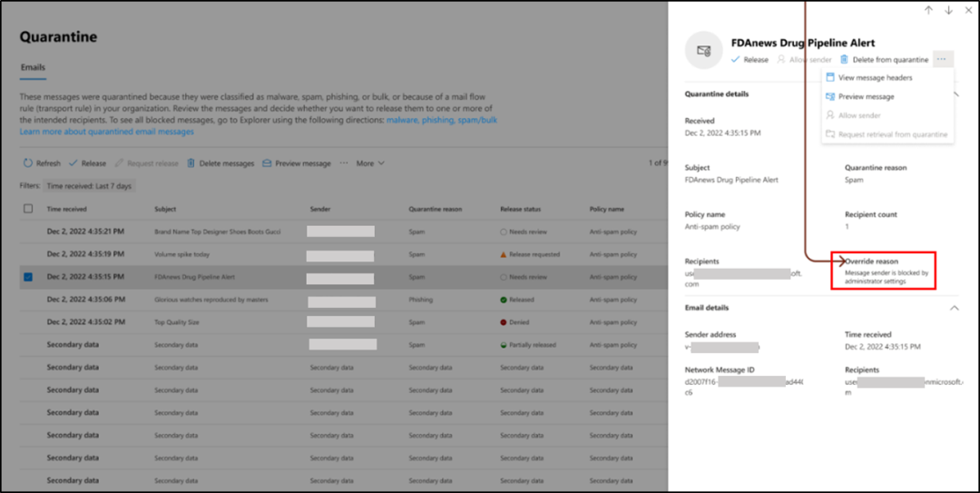Toggle the select-all checkbox in table header
Screen dimensions: 980x493
click(x=28, y=208)
